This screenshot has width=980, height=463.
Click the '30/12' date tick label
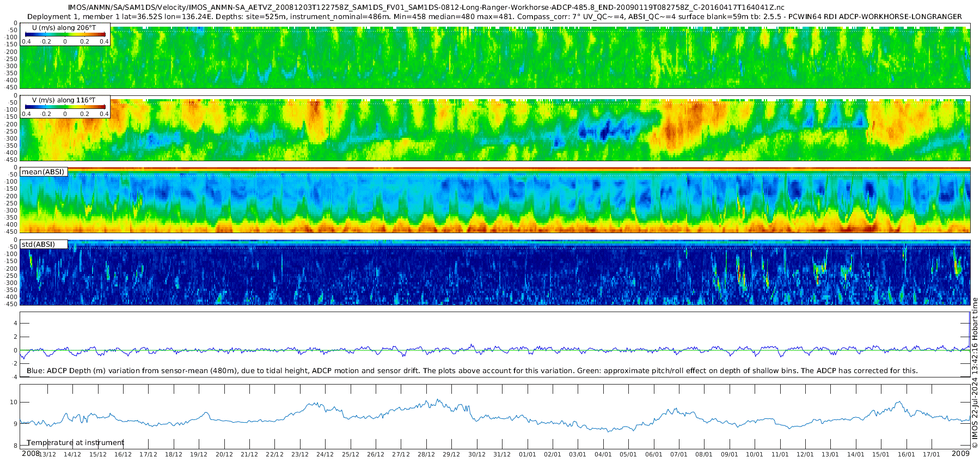coord(477,455)
